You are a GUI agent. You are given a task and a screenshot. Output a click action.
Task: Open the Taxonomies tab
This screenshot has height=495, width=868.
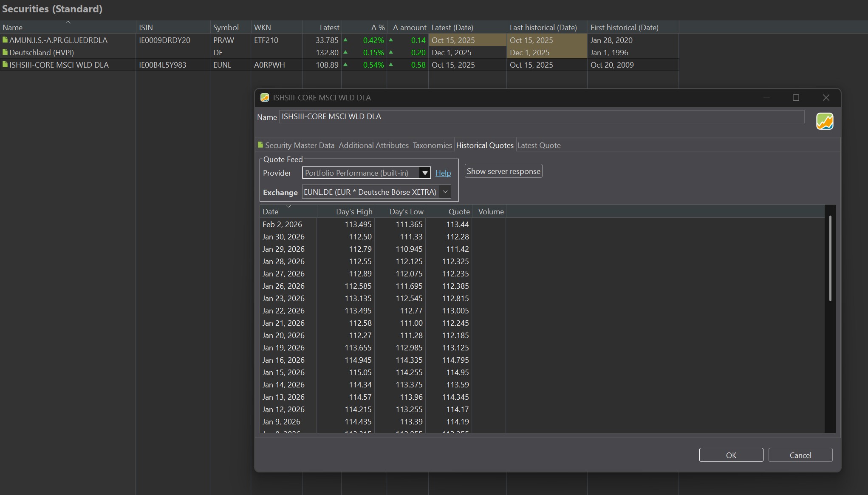click(x=432, y=145)
